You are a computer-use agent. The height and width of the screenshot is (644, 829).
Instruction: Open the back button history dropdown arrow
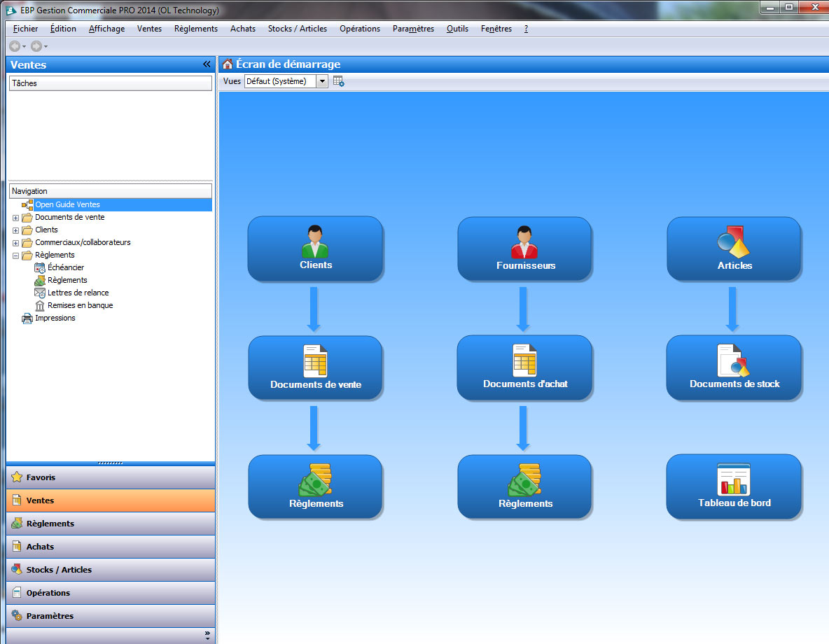[24, 47]
